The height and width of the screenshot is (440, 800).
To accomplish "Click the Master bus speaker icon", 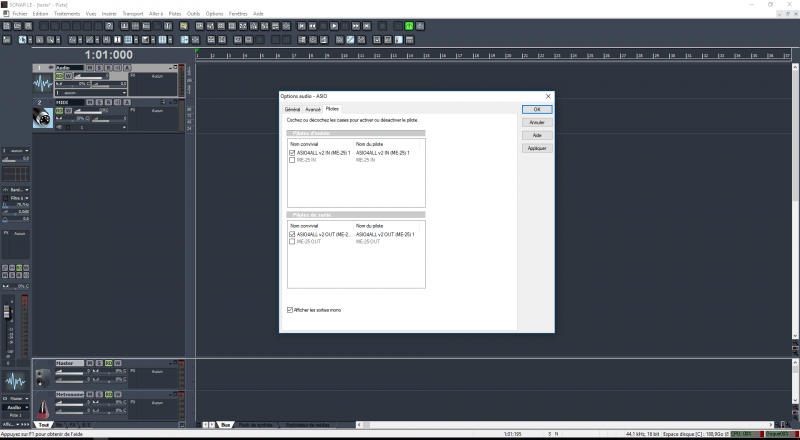I will [x=43, y=377].
